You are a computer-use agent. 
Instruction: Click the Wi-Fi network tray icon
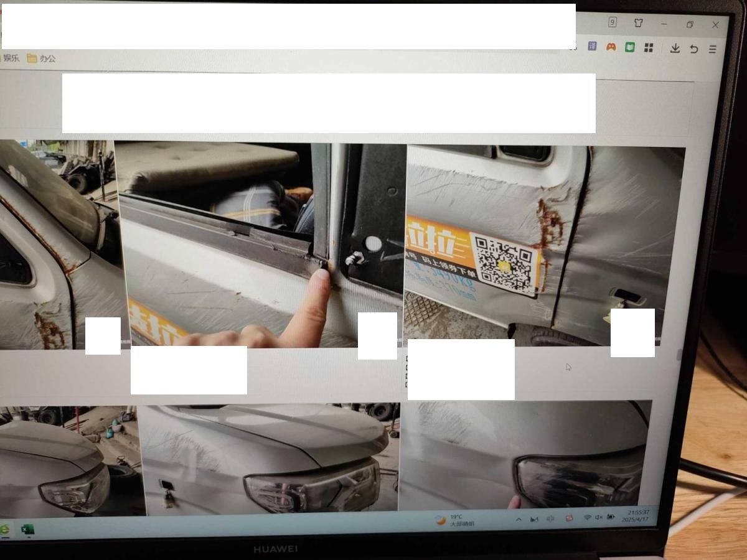[x=586, y=518]
